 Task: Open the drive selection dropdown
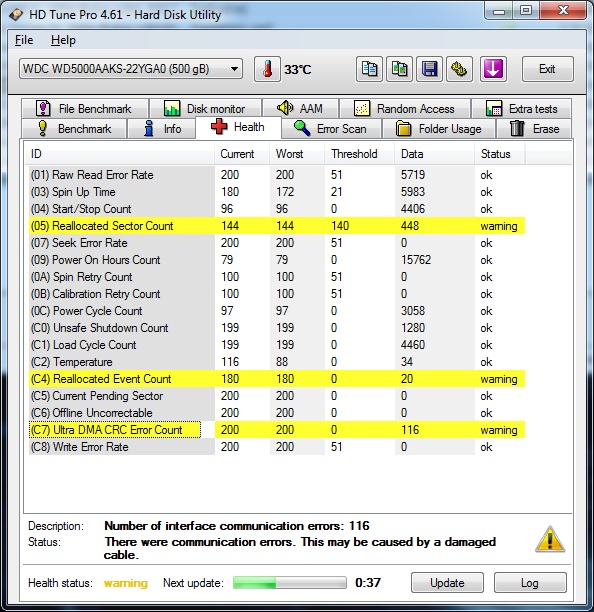pyautogui.click(x=131, y=69)
